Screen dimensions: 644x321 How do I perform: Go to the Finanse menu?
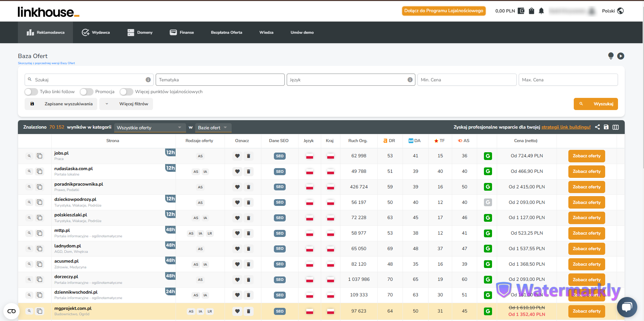(x=182, y=32)
